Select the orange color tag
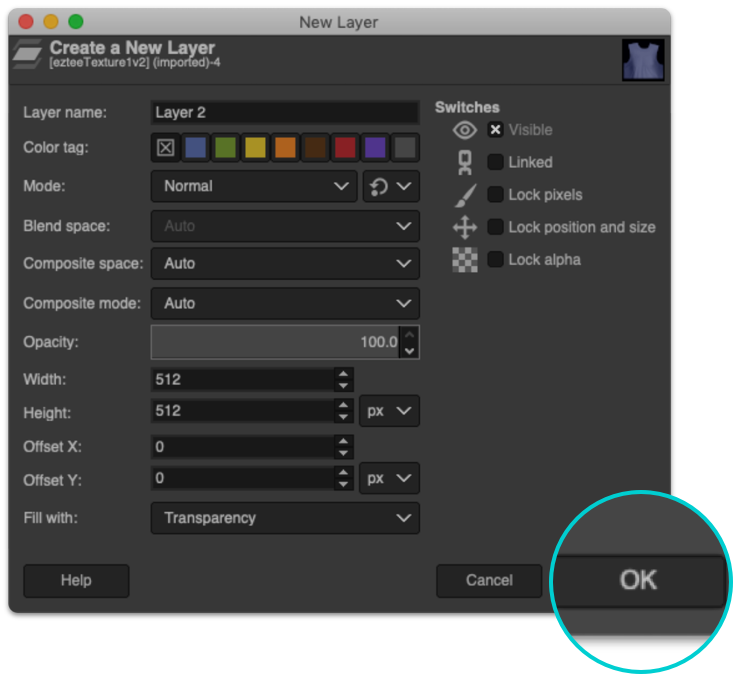This screenshot has width=733, height=674. [x=285, y=148]
